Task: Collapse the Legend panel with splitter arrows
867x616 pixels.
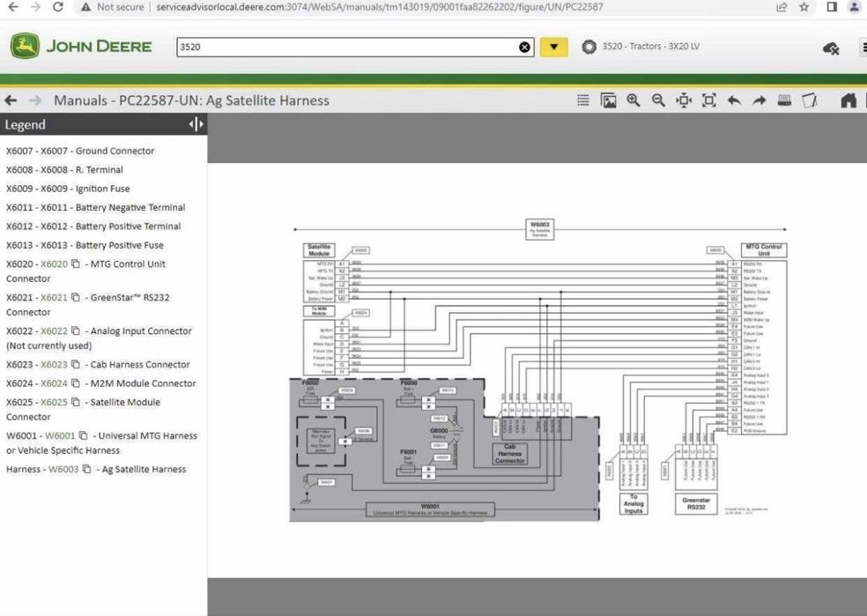Action: [196, 125]
